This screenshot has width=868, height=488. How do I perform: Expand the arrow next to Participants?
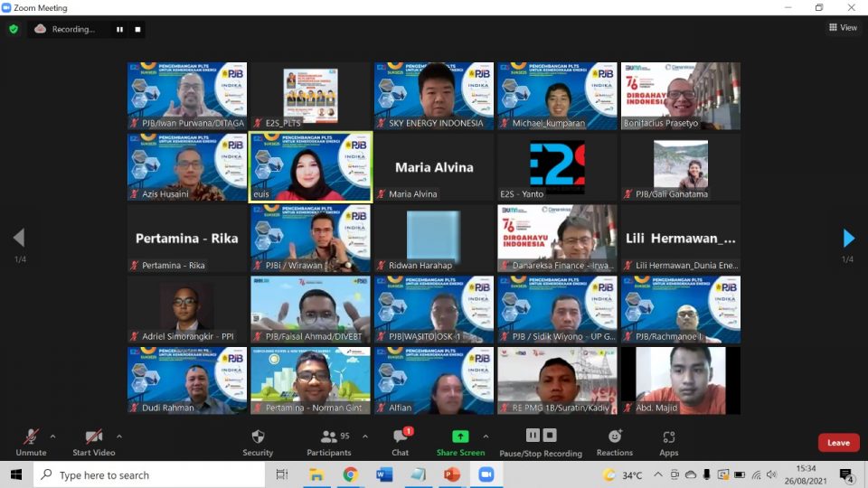[x=365, y=436]
